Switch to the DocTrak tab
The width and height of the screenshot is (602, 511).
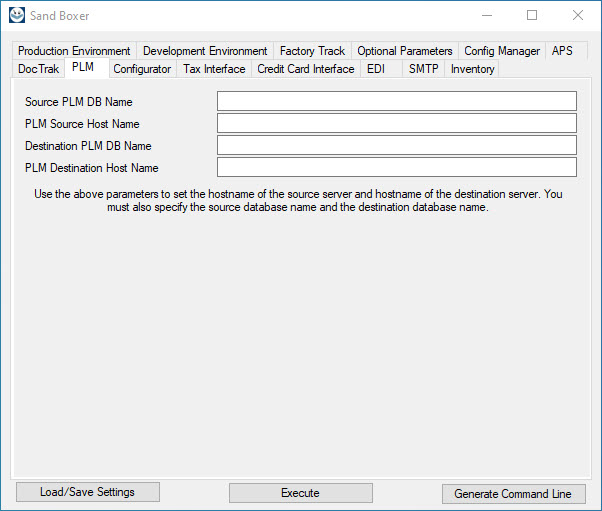39,69
